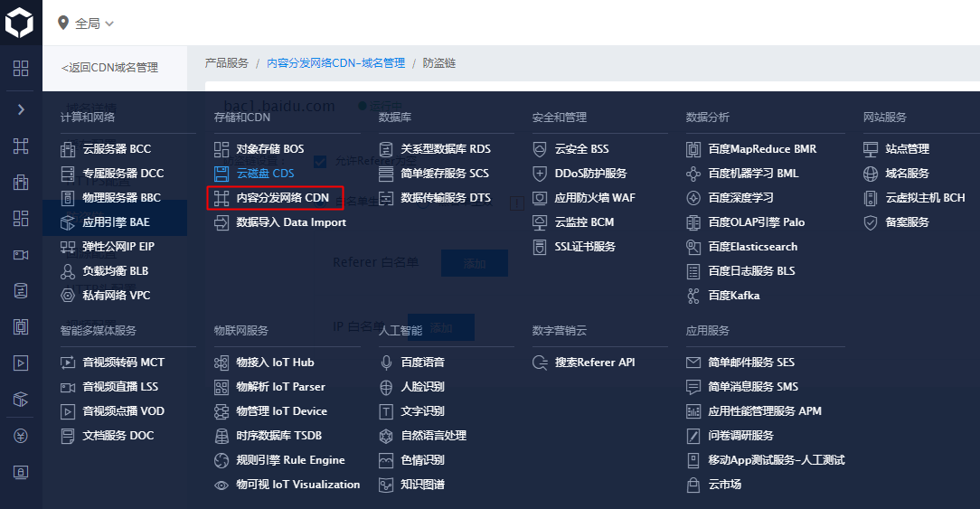Click the sidebar play-box icon

click(21, 363)
